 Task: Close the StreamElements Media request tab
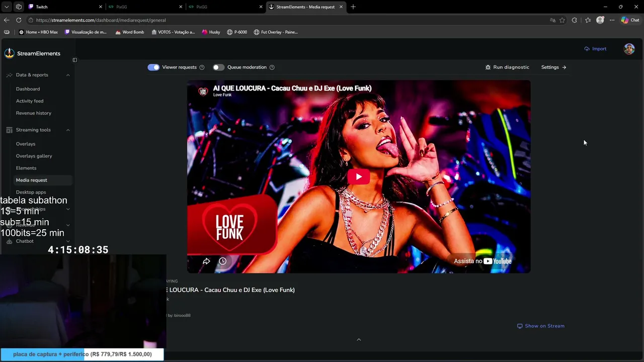click(x=341, y=7)
